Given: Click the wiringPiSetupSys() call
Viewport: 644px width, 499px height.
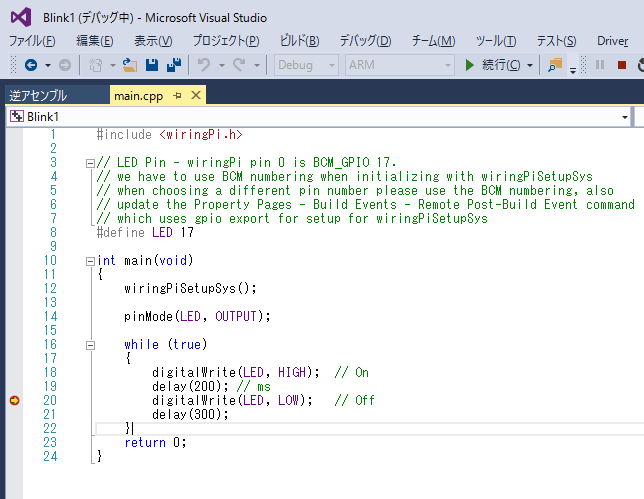Looking at the screenshot, I should click(x=190, y=288).
